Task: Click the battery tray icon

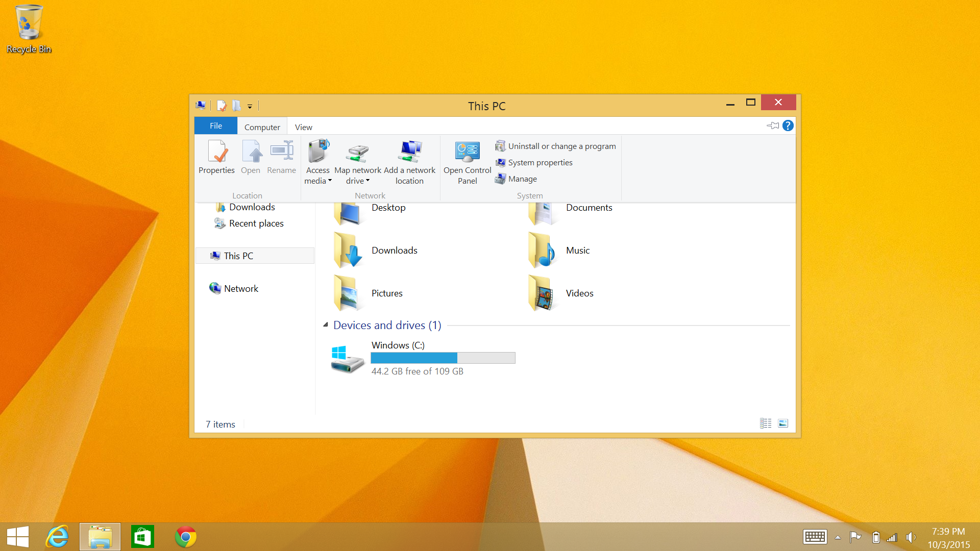Action: (x=876, y=537)
